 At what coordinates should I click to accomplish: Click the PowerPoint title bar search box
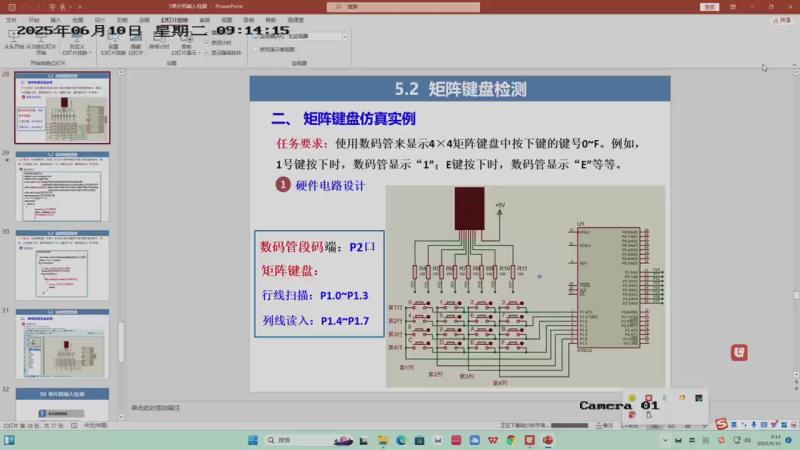coord(403,7)
